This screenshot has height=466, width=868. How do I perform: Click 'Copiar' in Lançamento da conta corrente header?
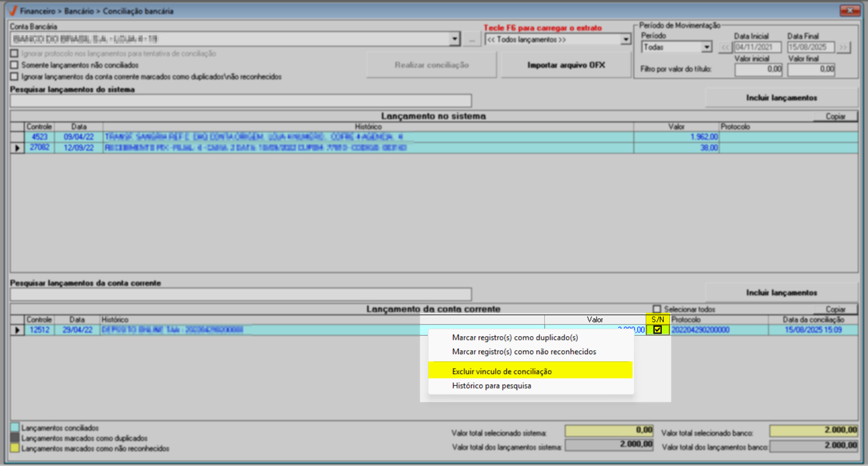835,309
